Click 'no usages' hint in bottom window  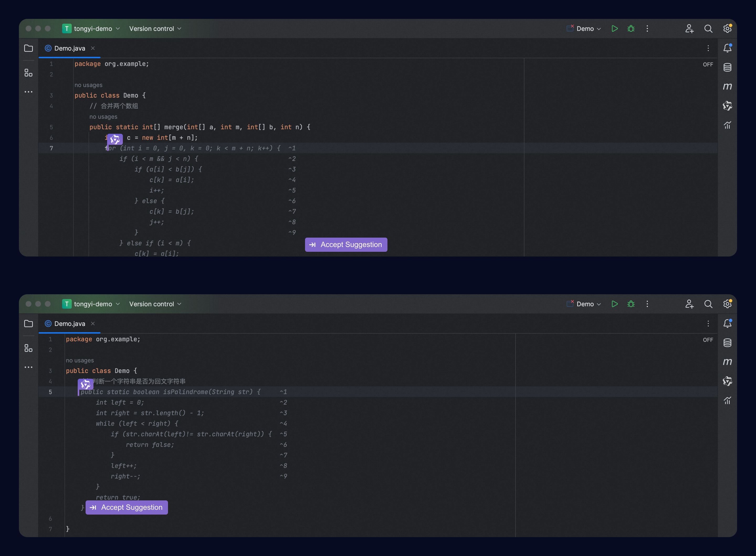tap(80, 360)
